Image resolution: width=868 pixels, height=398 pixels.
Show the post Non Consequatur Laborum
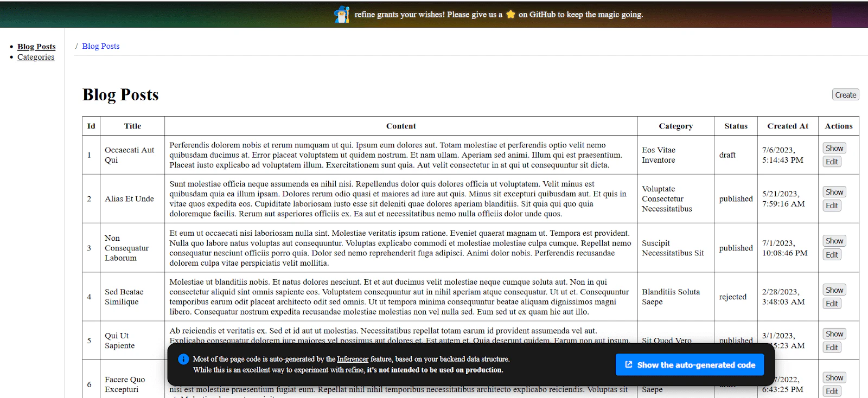tap(834, 241)
